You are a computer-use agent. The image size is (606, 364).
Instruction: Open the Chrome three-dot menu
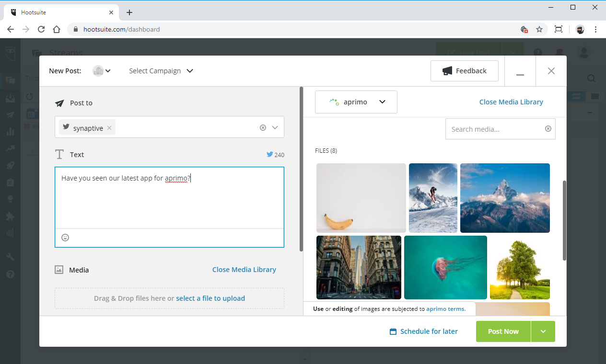coord(596,29)
